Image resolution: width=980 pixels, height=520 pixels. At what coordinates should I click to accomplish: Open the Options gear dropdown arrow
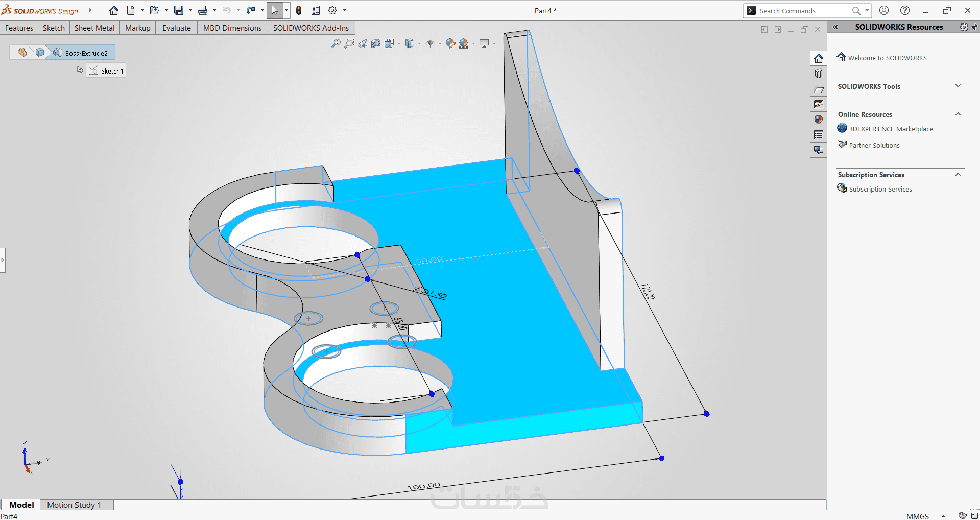[x=344, y=10]
